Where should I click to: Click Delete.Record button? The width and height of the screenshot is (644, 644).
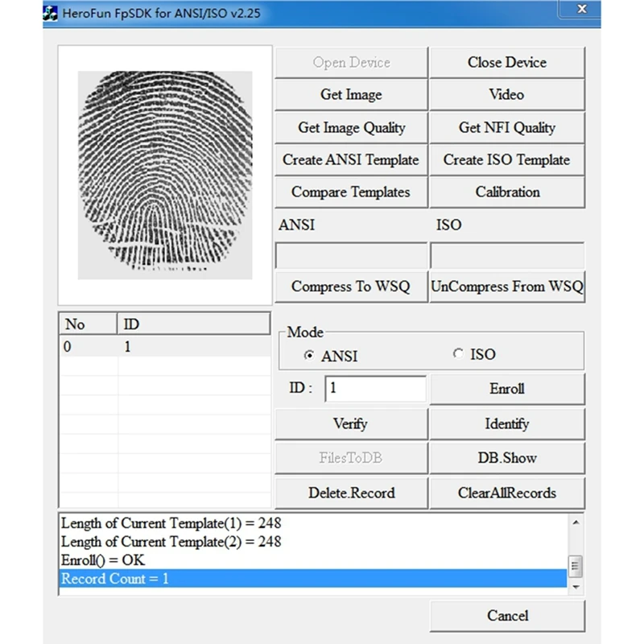pos(351,493)
